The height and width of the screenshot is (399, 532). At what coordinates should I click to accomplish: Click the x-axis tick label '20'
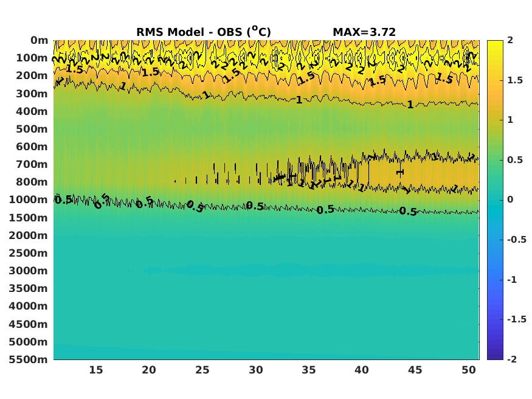click(149, 370)
